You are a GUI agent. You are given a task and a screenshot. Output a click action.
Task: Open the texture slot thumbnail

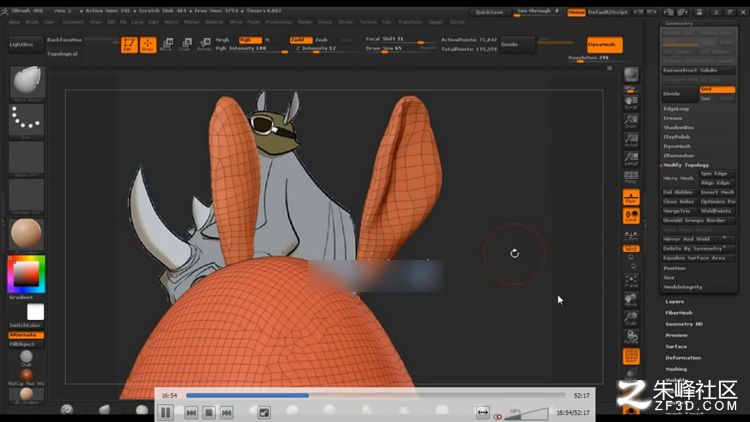pos(27,195)
